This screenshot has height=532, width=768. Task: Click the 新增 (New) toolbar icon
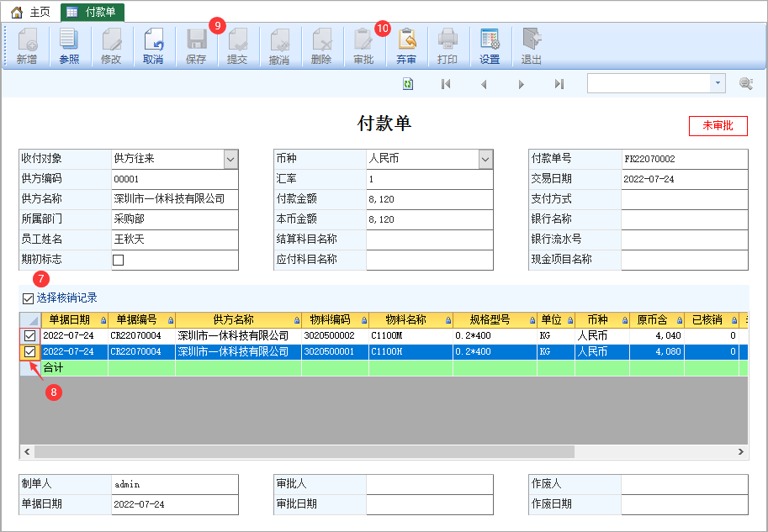tap(27, 46)
